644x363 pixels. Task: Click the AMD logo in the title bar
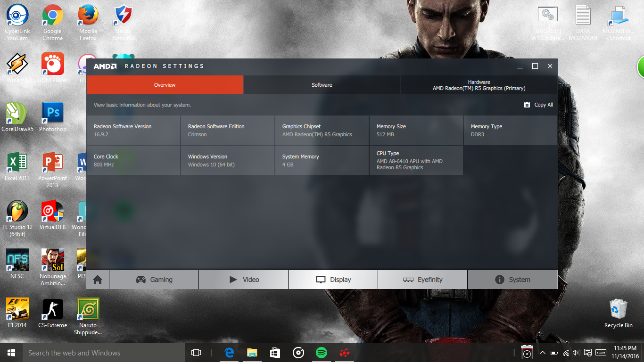click(105, 66)
